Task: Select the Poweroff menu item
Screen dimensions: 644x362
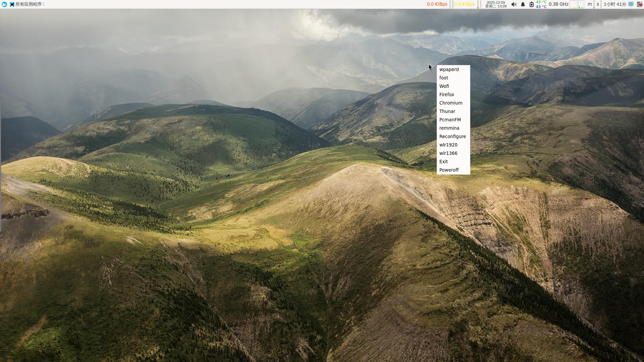Action: click(x=449, y=170)
